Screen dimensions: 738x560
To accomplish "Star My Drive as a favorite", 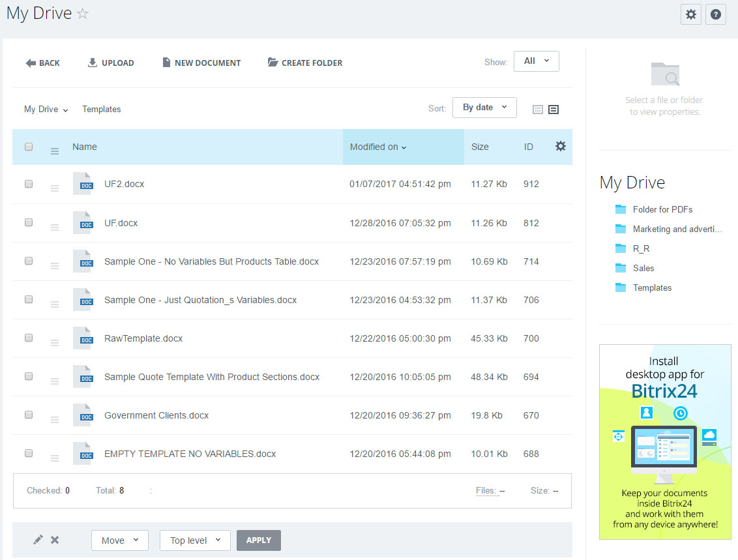I will (83, 14).
